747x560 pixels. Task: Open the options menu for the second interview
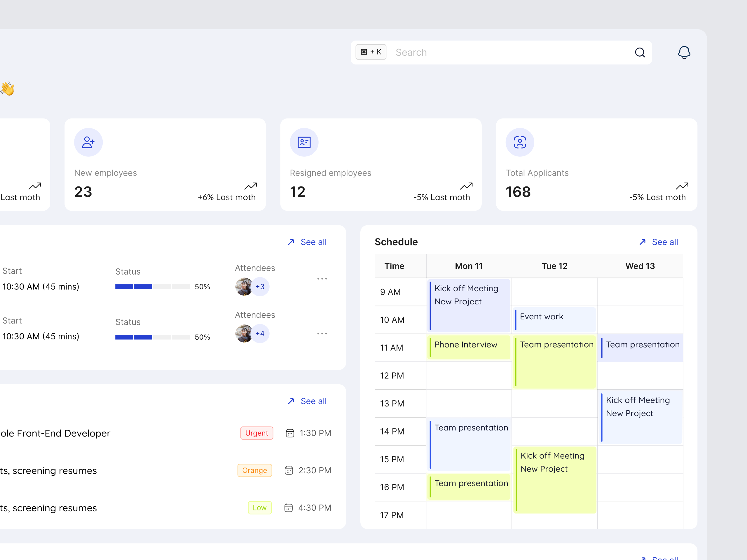322,333
